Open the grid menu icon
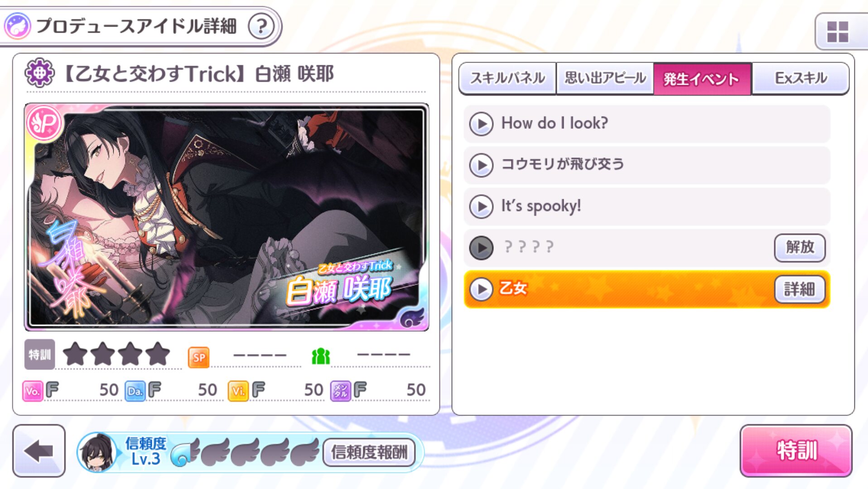 [837, 32]
